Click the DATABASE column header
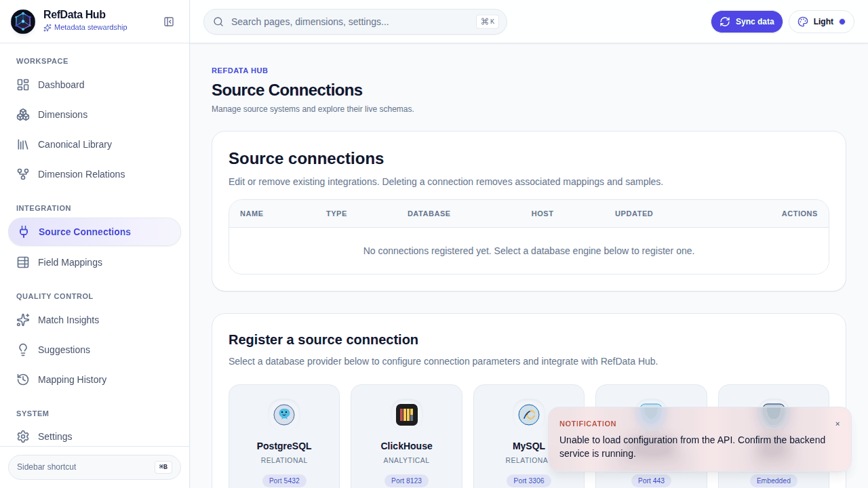This screenshot has width=868, height=488. 429,213
